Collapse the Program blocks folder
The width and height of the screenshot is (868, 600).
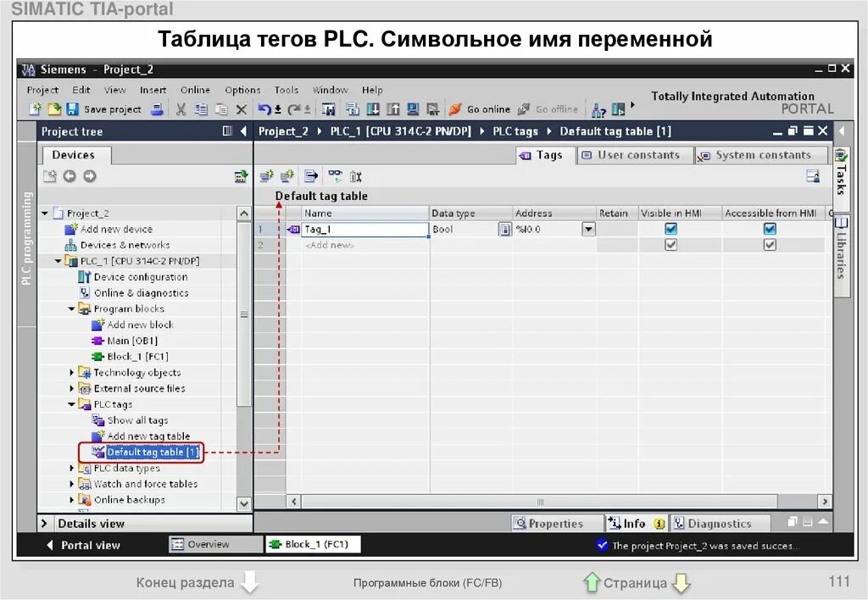pyautogui.click(x=71, y=308)
